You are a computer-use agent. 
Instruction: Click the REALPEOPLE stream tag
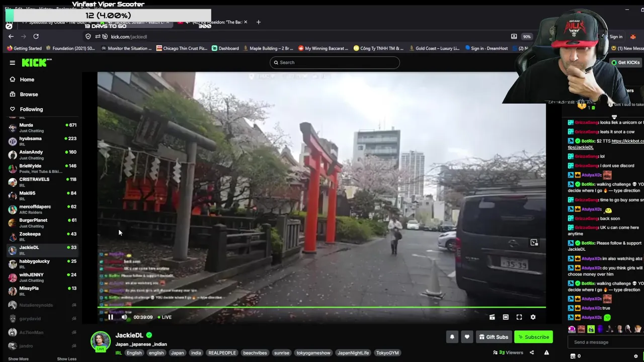click(222, 353)
